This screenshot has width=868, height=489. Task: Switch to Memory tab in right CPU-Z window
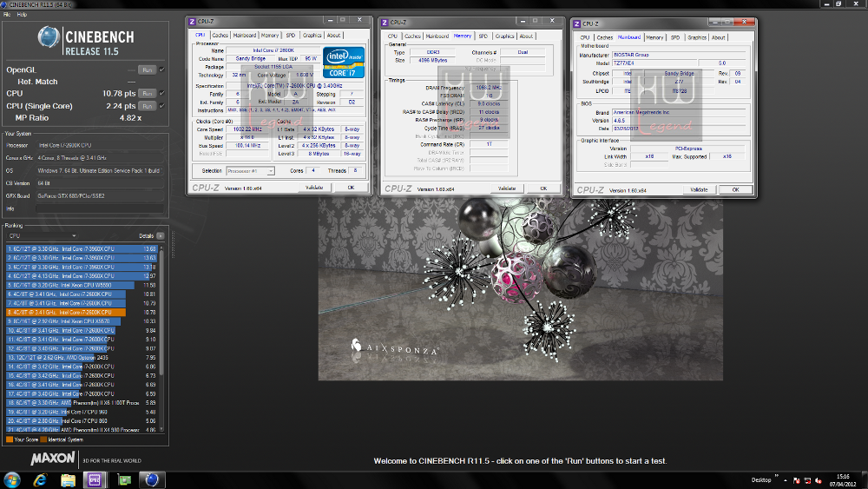click(x=654, y=37)
